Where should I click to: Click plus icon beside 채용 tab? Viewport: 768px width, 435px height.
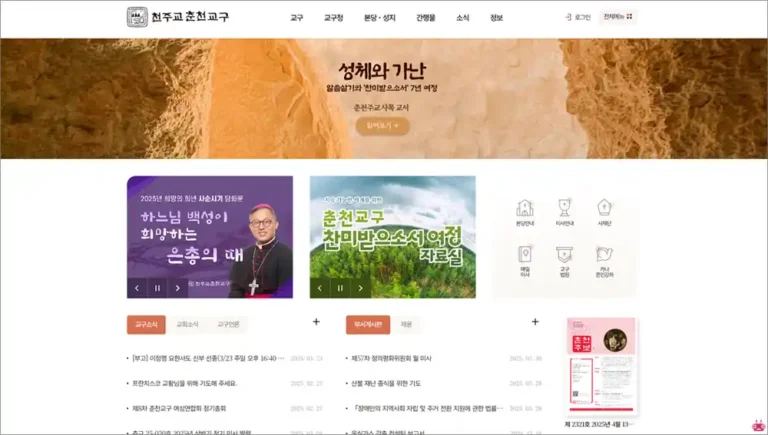[535, 322]
